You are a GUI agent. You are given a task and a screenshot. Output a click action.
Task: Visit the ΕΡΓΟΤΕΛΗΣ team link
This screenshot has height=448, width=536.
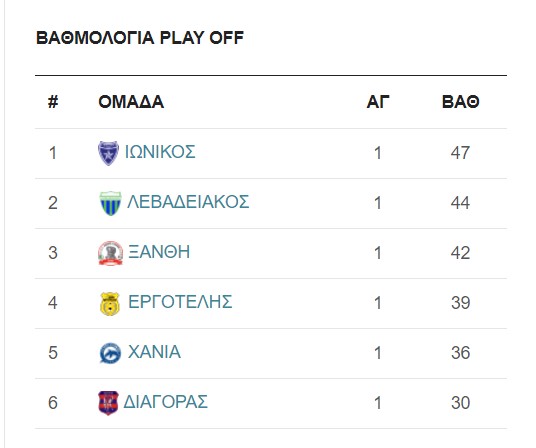(180, 302)
